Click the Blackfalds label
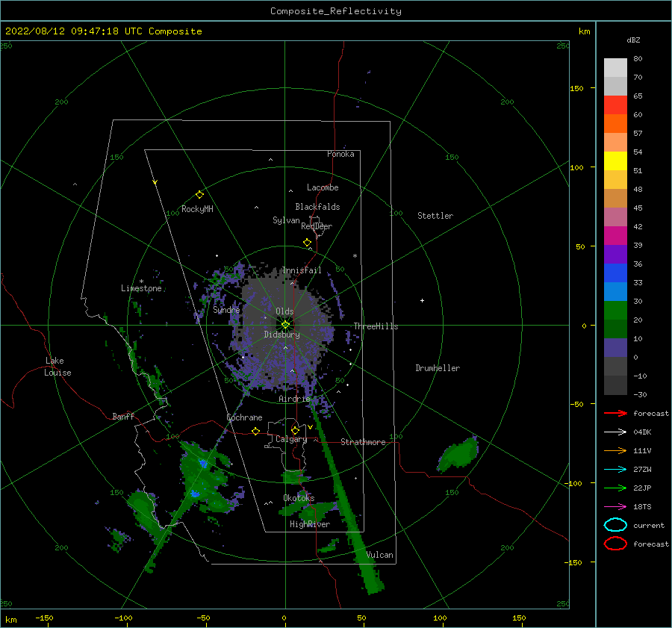Viewport: 672px width, 628px height. point(317,207)
